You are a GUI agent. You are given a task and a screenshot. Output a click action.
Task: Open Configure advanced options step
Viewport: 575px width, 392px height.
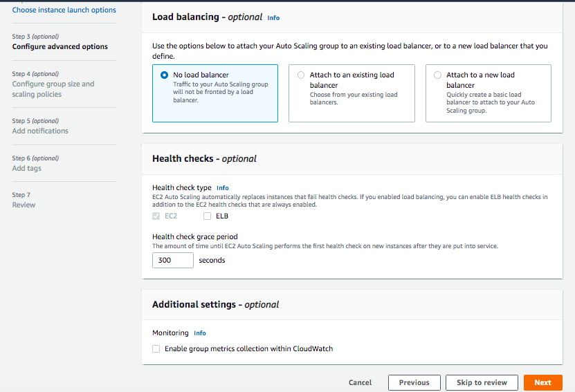[x=60, y=47]
